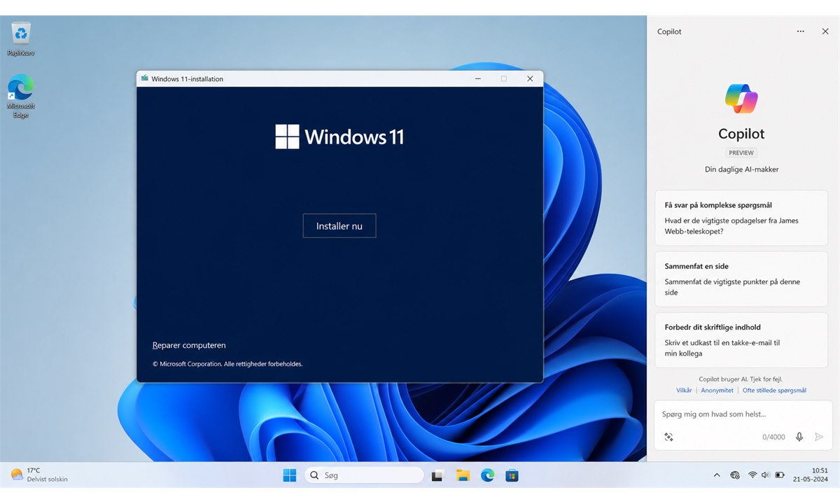840x504 pixels.
Task: Click the Windows 11-installation title bar icon
Action: [145, 78]
